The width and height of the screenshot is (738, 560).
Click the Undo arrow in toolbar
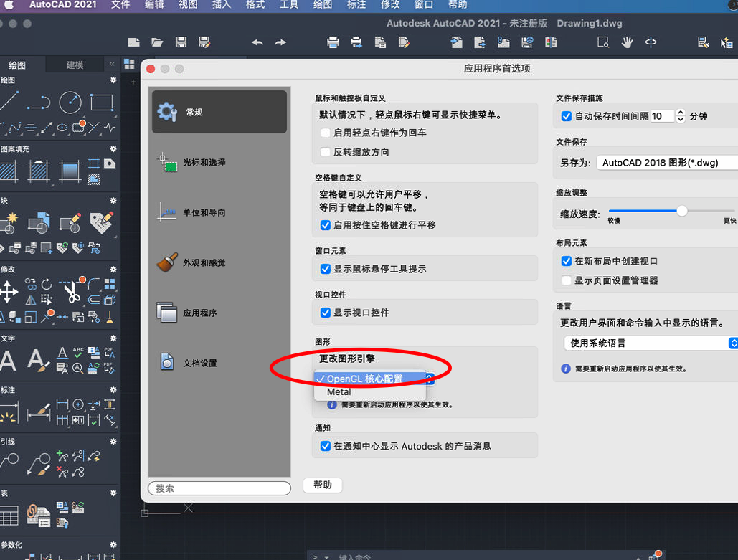257,42
